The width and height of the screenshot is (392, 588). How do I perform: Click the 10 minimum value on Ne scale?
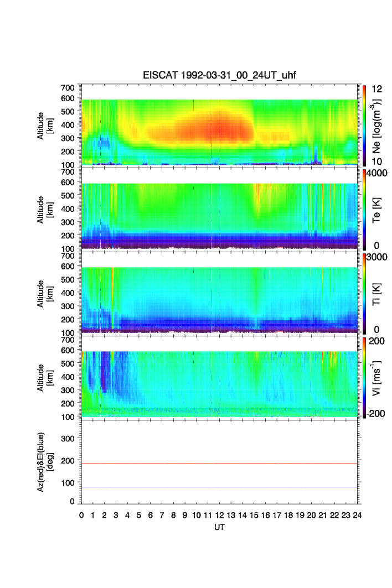point(376,162)
